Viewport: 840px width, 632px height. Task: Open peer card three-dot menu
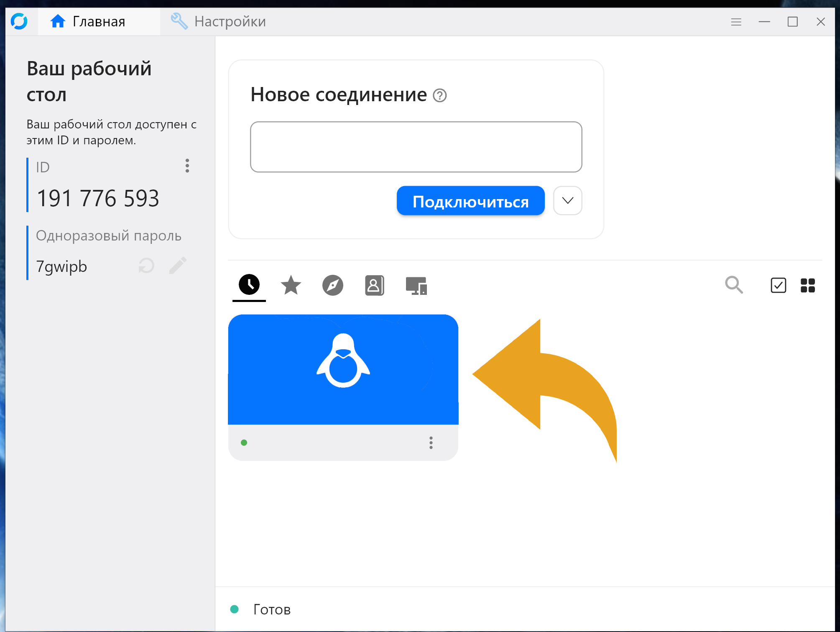click(431, 443)
